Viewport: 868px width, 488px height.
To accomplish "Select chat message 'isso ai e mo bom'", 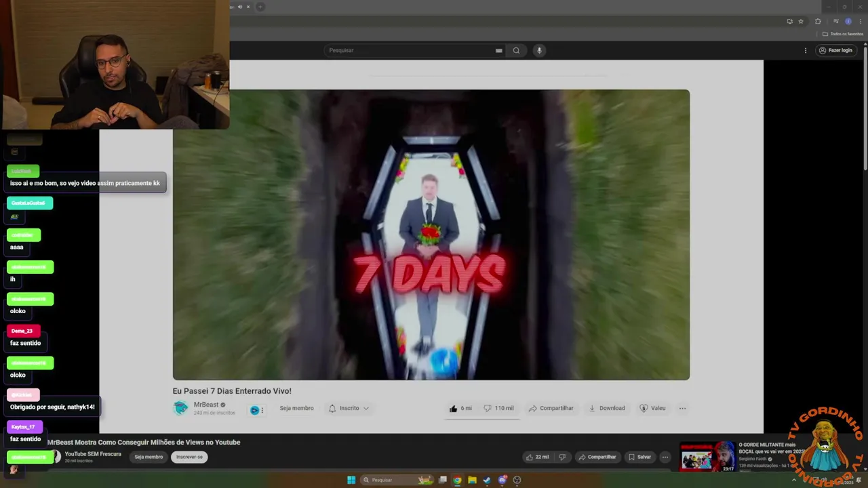I will [x=85, y=183].
